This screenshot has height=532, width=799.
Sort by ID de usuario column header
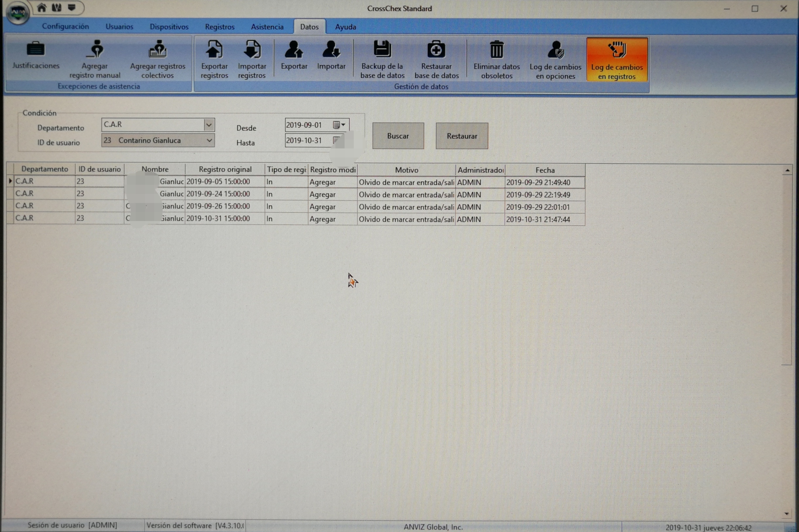(100, 169)
